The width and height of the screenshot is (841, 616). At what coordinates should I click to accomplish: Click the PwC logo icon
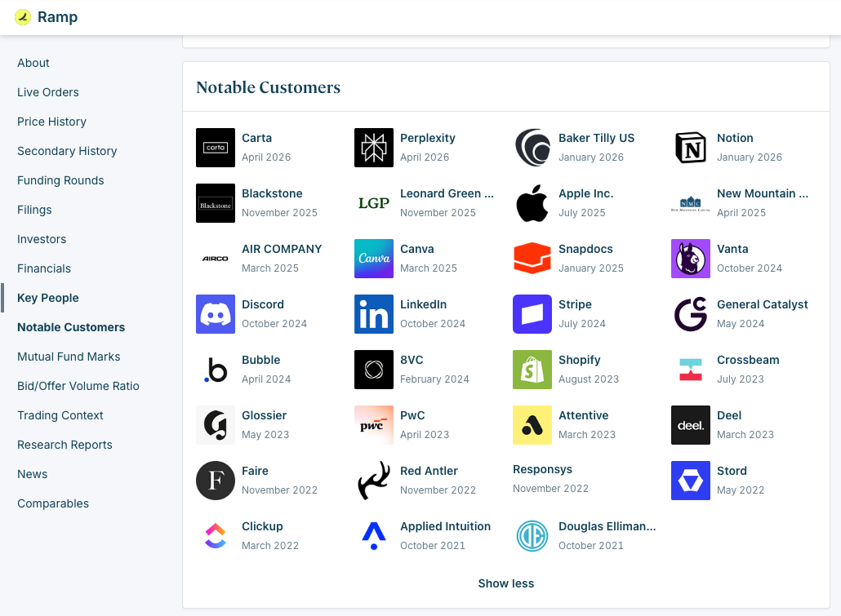point(374,425)
